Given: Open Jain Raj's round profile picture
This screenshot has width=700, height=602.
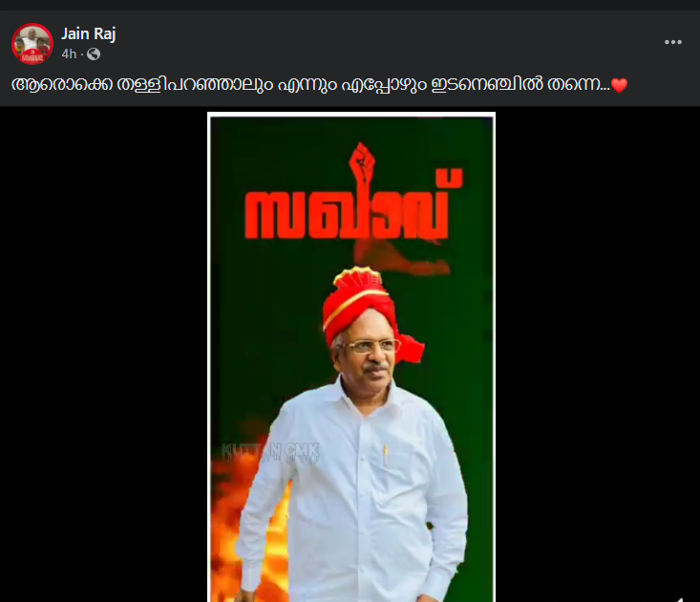Looking at the screenshot, I should (32, 44).
